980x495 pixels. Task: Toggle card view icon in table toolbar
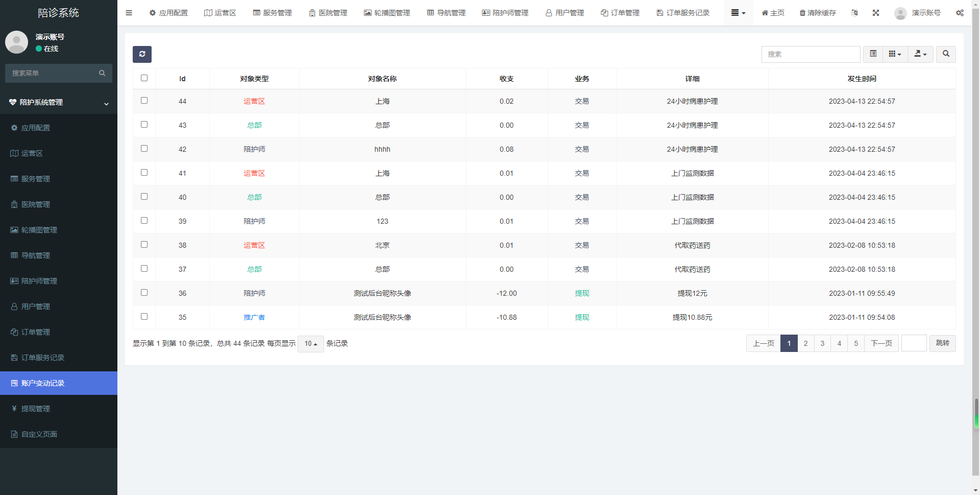[x=873, y=54]
